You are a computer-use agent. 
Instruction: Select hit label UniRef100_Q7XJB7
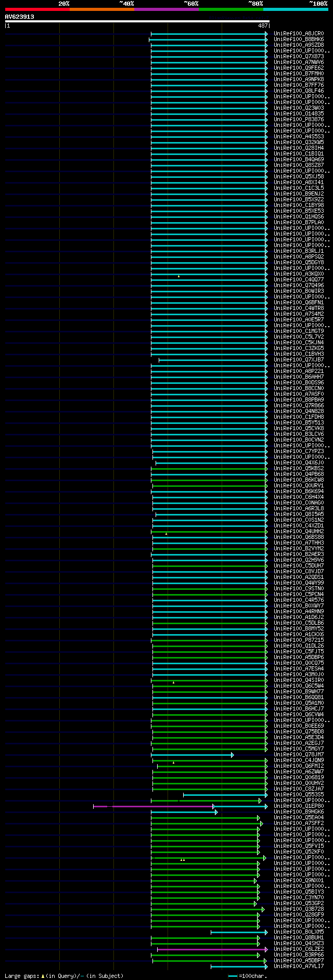pyautogui.click(x=299, y=360)
